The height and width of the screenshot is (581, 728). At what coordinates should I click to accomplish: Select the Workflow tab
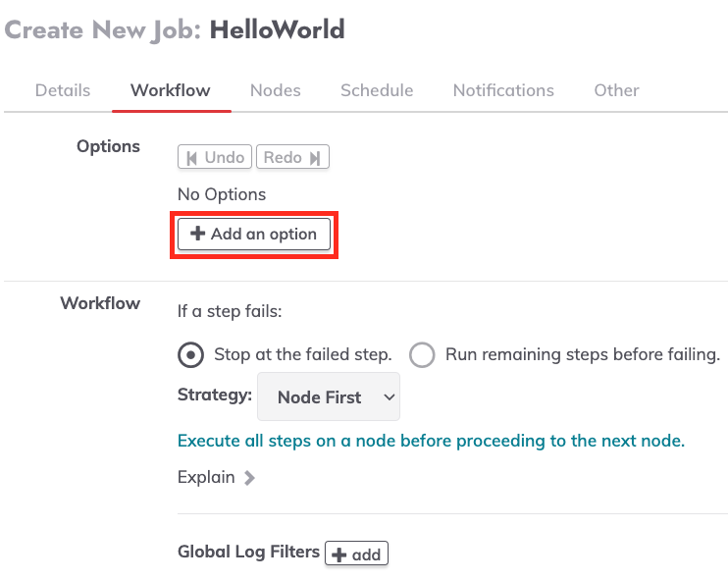[171, 90]
